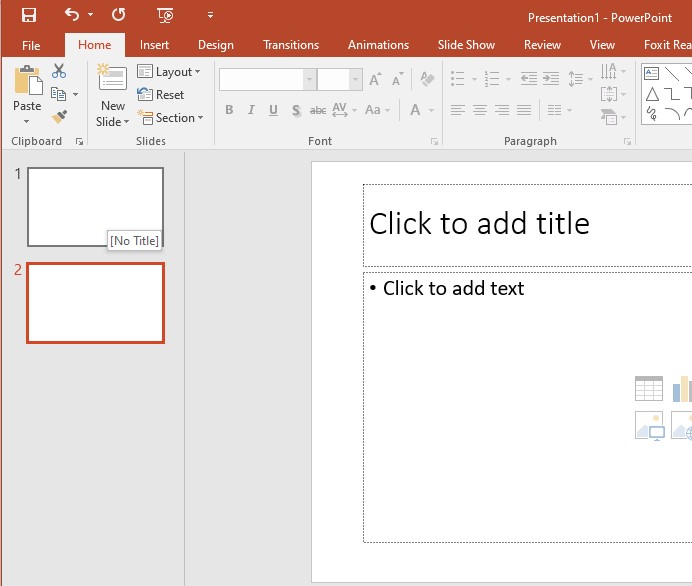Expand the Copy options arrow

click(x=75, y=94)
